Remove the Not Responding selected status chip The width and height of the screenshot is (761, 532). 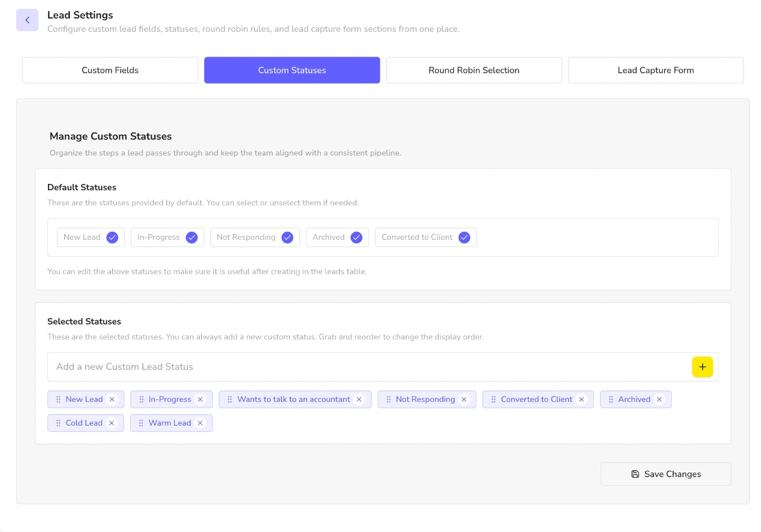pos(464,400)
